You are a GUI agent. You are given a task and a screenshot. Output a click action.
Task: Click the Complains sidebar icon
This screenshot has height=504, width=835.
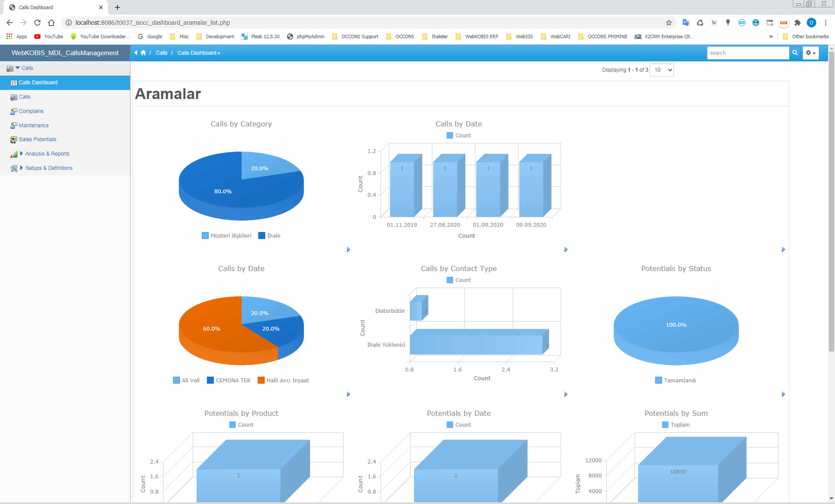(14, 111)
